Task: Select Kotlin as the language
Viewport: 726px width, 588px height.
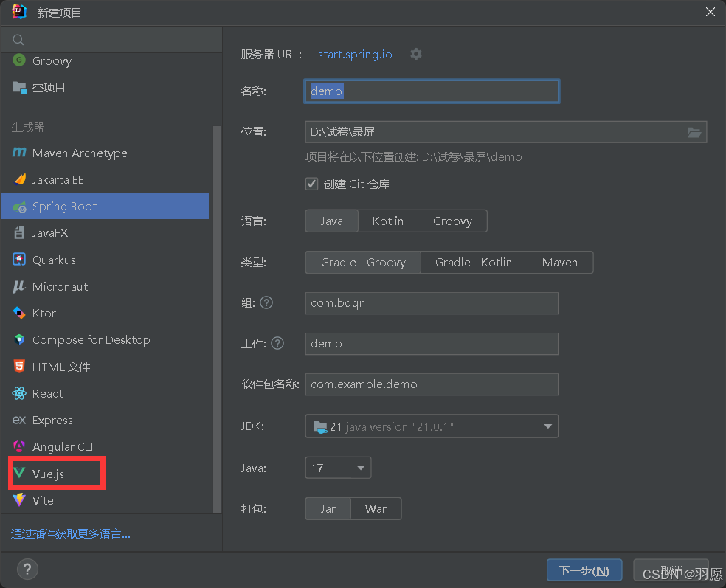Action: 388,221
